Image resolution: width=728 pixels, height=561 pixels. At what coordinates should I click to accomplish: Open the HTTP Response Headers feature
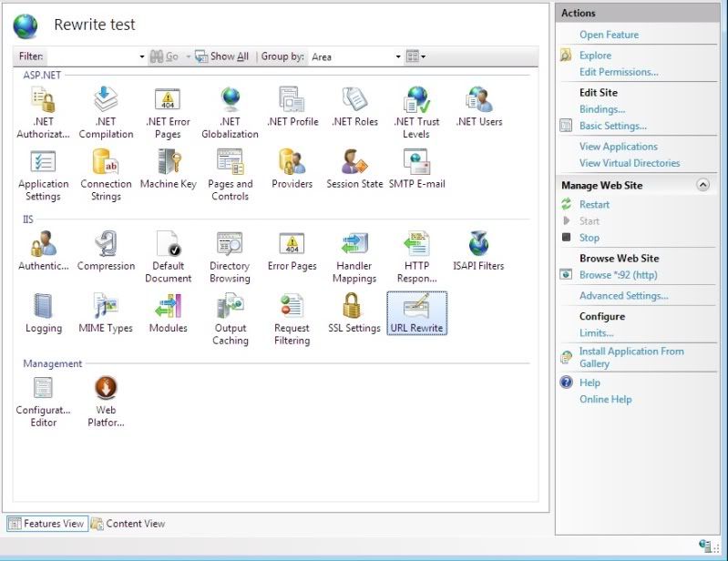(417, 257)
